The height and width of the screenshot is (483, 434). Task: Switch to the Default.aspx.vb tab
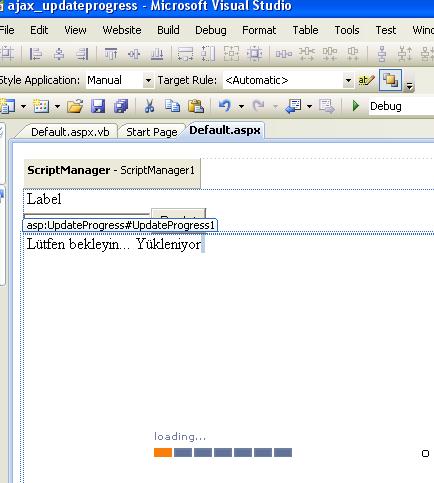[70, 132]
